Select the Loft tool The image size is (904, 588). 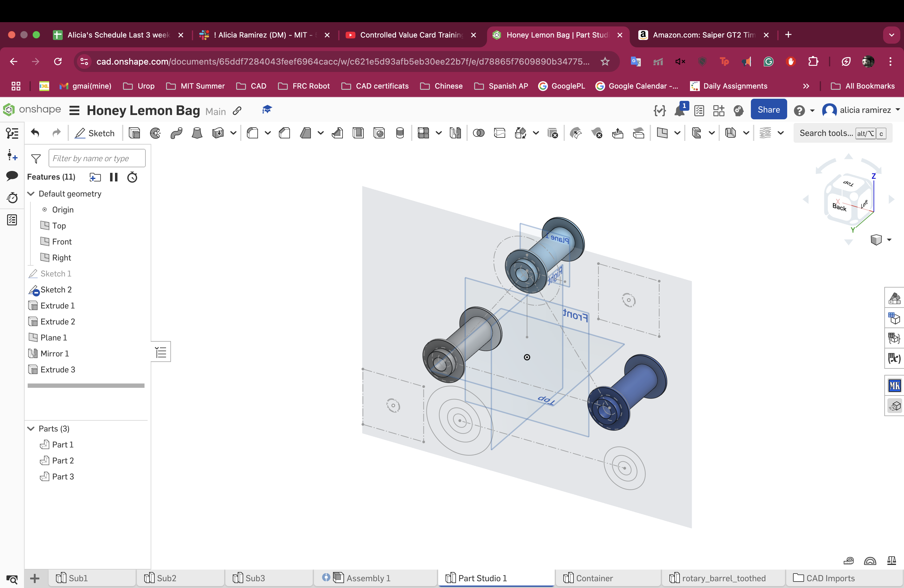[197, 133]
